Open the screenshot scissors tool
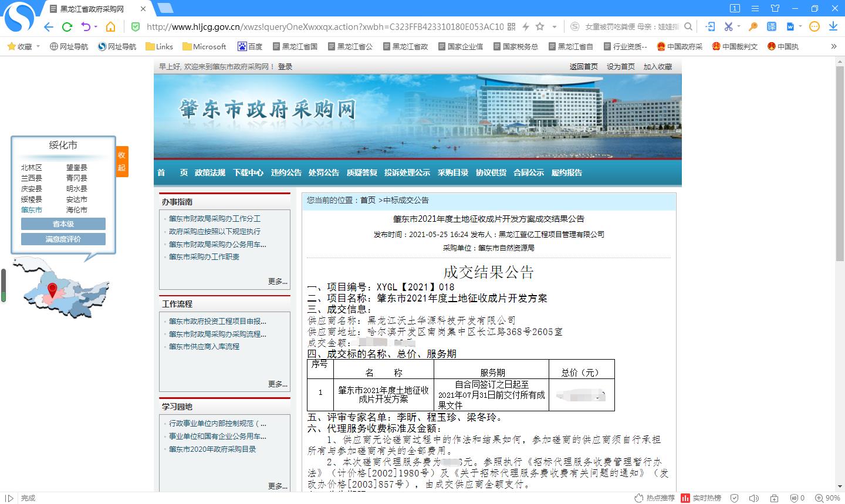The image size is (845, 504). coord(728,26)
